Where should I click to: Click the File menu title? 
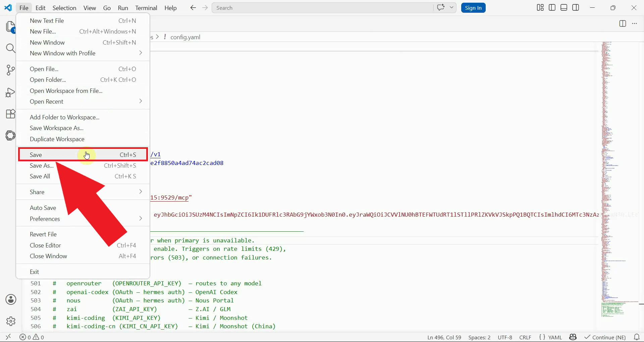pyautogui.click(x=24, y=8)
